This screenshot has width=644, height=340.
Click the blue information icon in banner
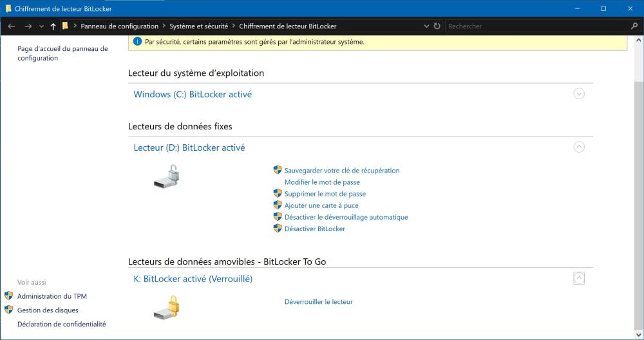pos(137,42)
